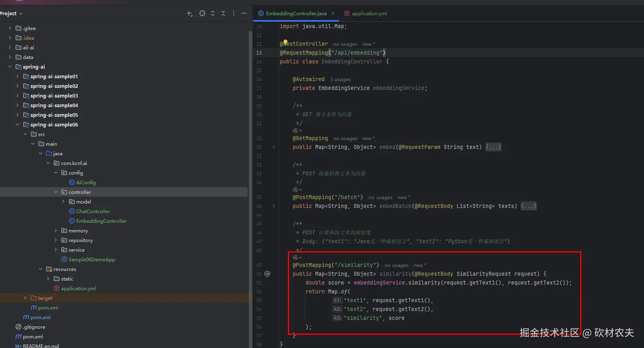Open application.yml in the resources folder
644x348 pixels.
pos(78,289)
